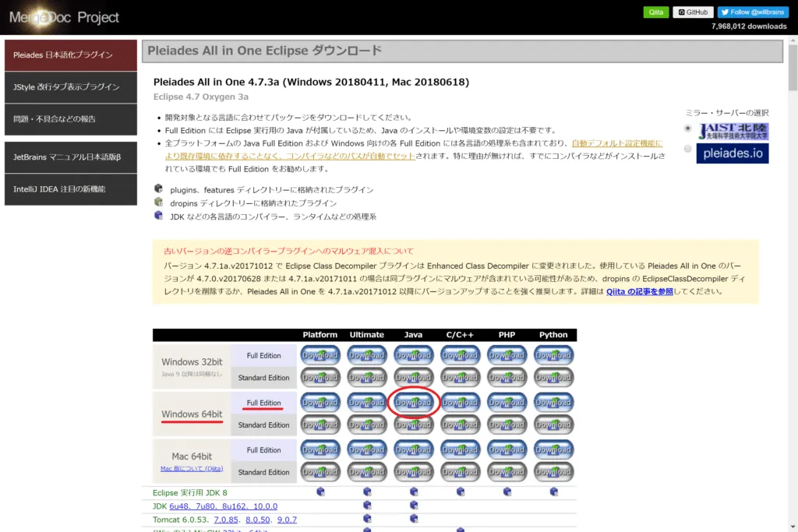The width and height of the screenshot is (798, 532).
Task: Click the JAIST mirror server banner
Action: pos(733,131)
